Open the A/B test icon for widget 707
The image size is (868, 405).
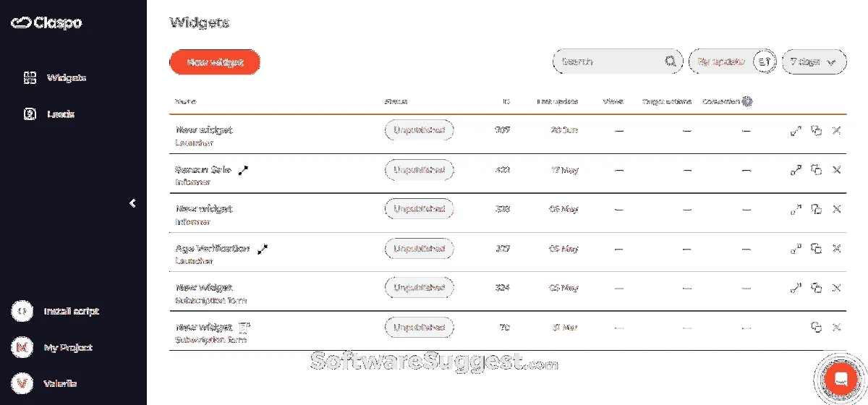[x=796, y=131]
